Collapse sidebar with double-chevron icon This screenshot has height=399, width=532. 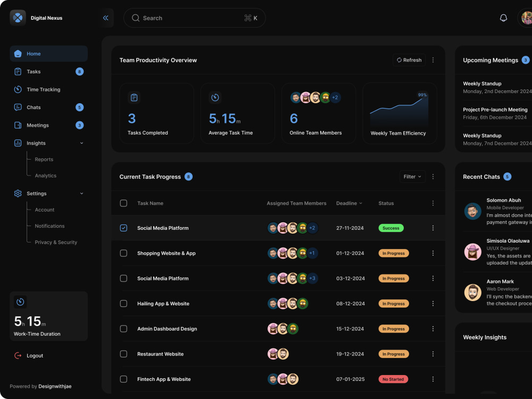[x=106, y=18]
